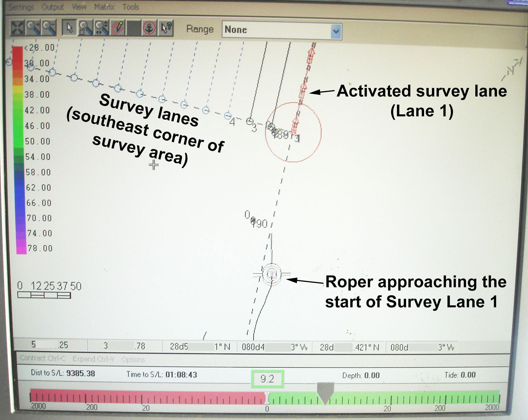Activate the pointer help query tool
The width and height of the screenshot is (528, 420).
pos(166,28)
